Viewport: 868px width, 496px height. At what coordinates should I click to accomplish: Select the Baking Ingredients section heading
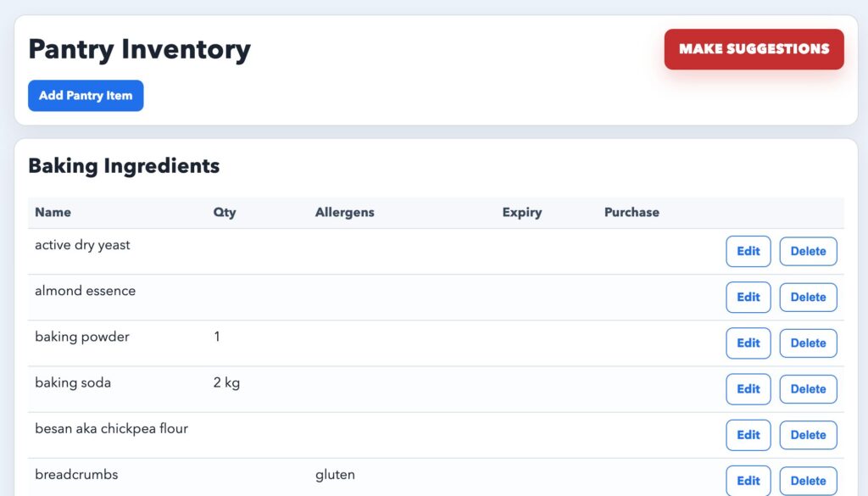124,165
